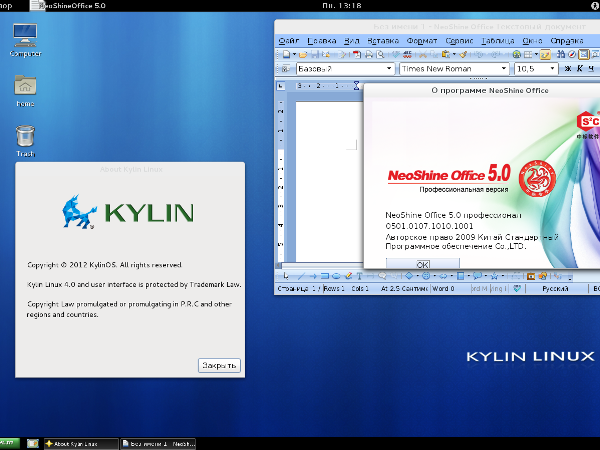Toggle the drawing select arrow tool
This screenshot has height=450, width=600.
coord(285,274)
